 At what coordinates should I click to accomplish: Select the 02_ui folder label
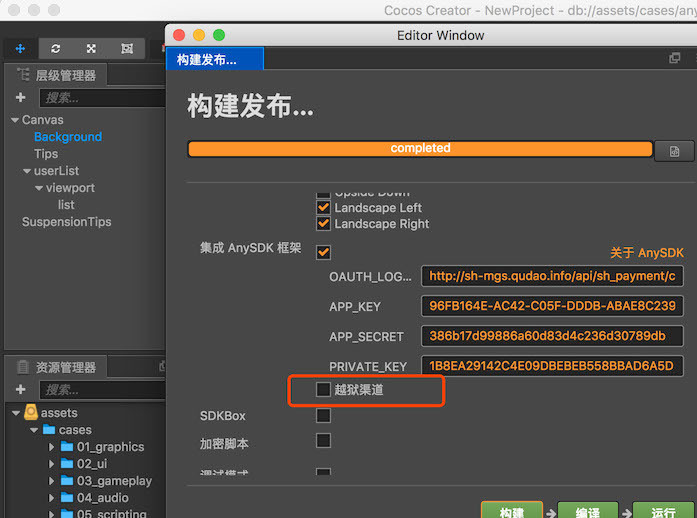92,464
